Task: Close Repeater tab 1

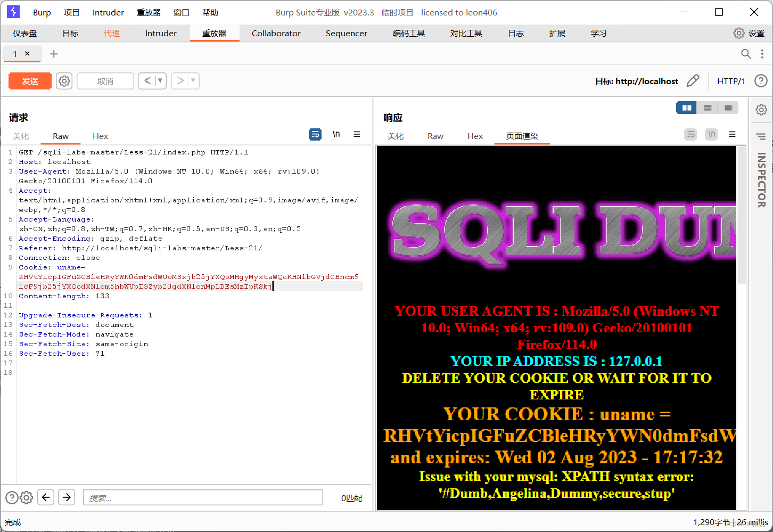Action: (x=27, y=53)
